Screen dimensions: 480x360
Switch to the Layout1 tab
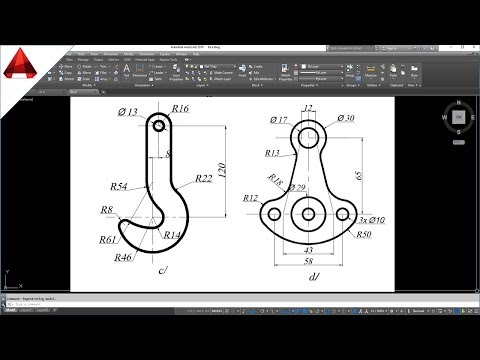26,310
